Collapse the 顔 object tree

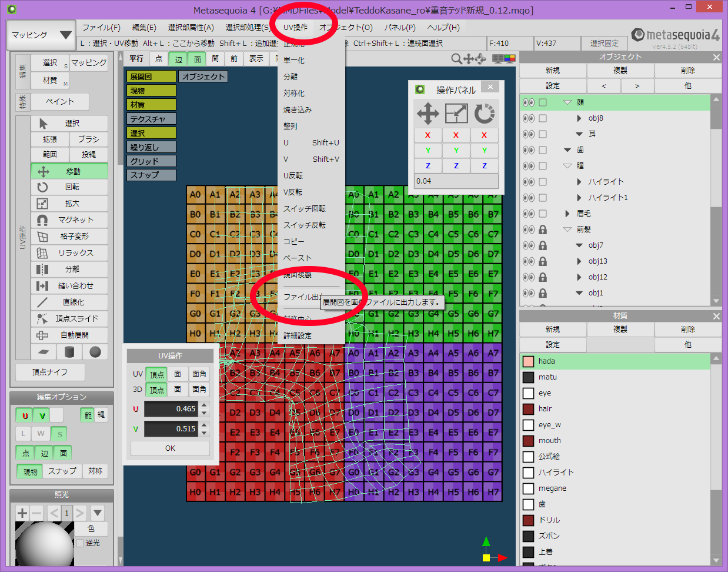(x=567, y=102)
